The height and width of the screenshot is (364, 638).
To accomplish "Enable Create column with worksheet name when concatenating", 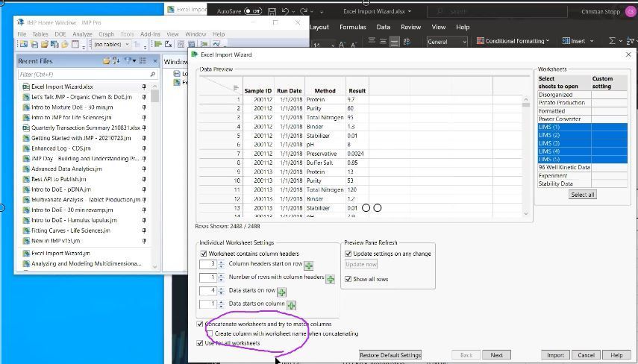I will [x=210, y=333].
